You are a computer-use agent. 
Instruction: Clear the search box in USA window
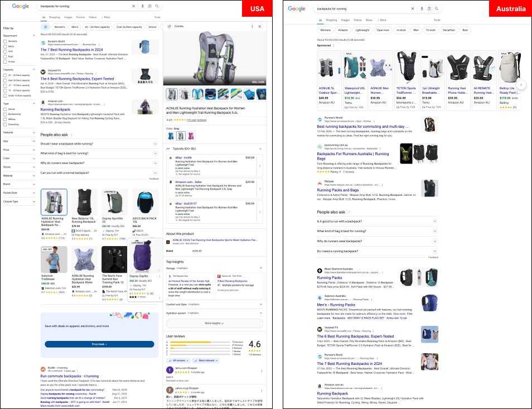(134, 6)
